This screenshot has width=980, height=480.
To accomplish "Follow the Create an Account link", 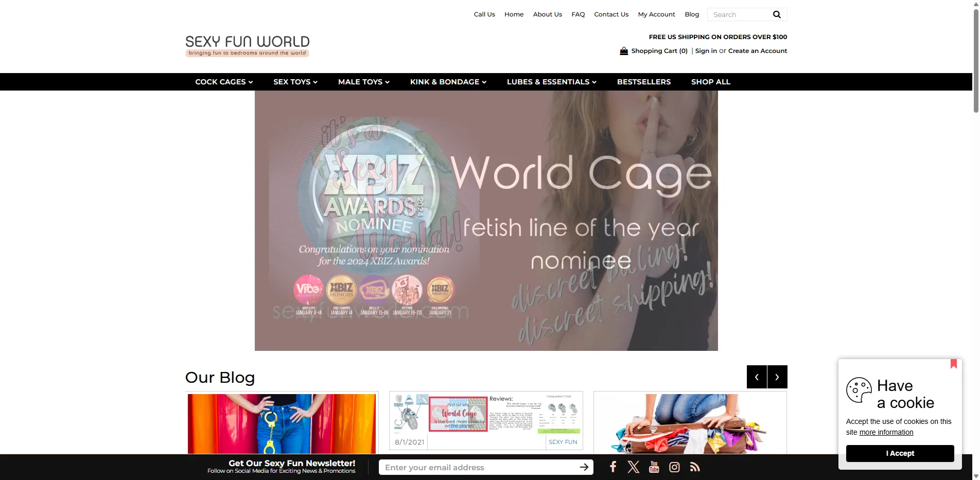I will [757, 51].
